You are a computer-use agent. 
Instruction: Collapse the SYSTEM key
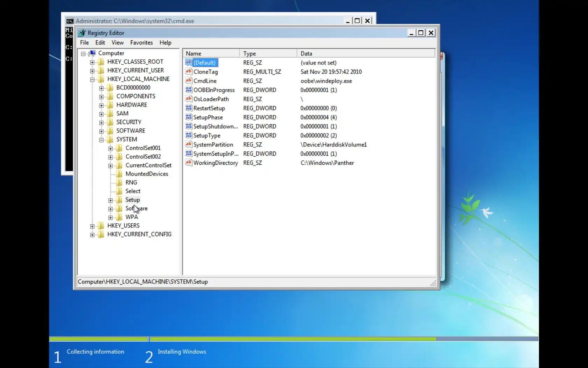(x=101, y=140)
